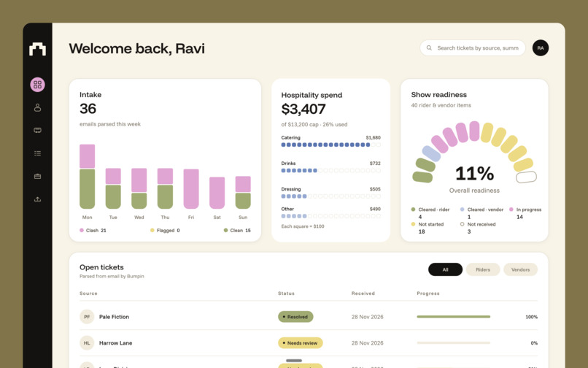Image resolution: width=588 pixels, height=368 pixels.
Task: Open the Pale Fiction ticket row
Action: [309, 317]
